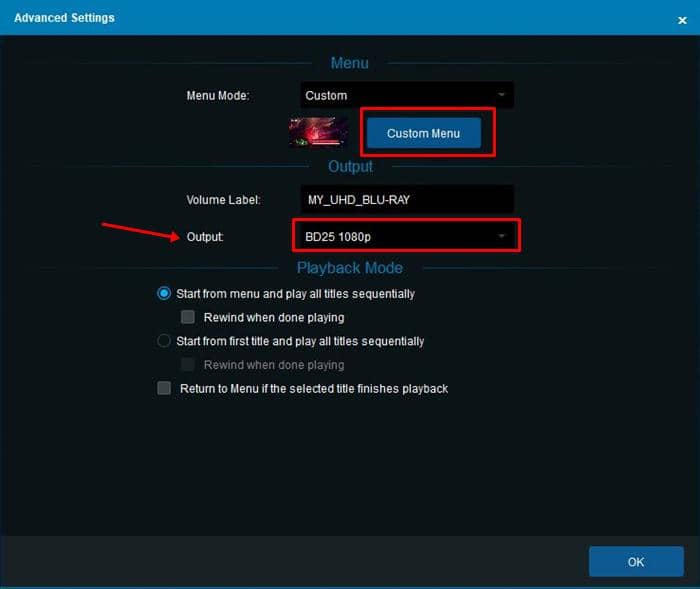The width and height of the screenshot is (700, 589).
Task: Close the Advanced Settings dialog
Action: [682, 19]
